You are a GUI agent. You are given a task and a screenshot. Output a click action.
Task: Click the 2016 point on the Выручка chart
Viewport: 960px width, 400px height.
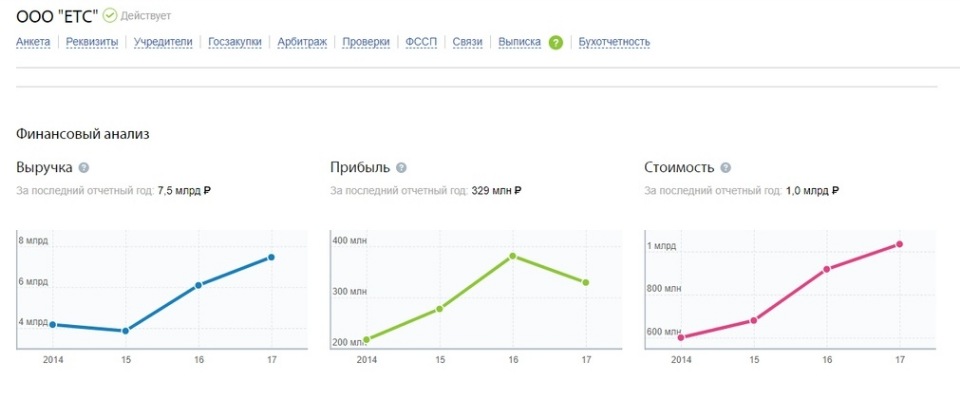point(198,285)
